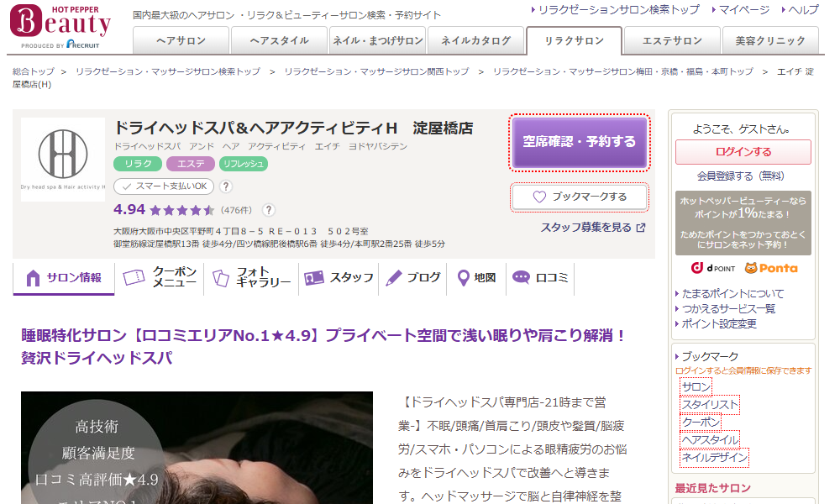Viewport: 840px width, 504px height.
Task: Select the リラクサロン tab
Action: click(x=575, y=40)
